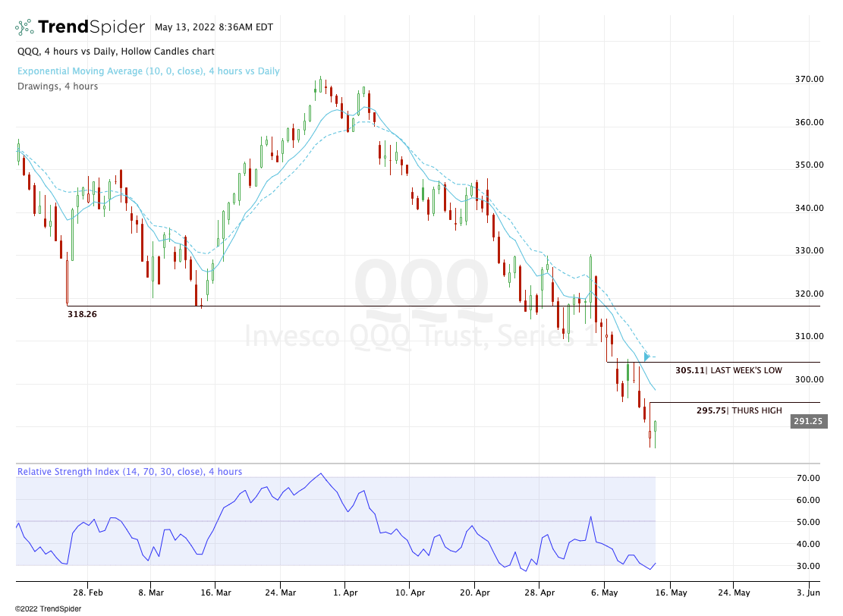843x616 pixels.
Task: Click the 330.00 price axis label
Action: (x=809, y=250)
